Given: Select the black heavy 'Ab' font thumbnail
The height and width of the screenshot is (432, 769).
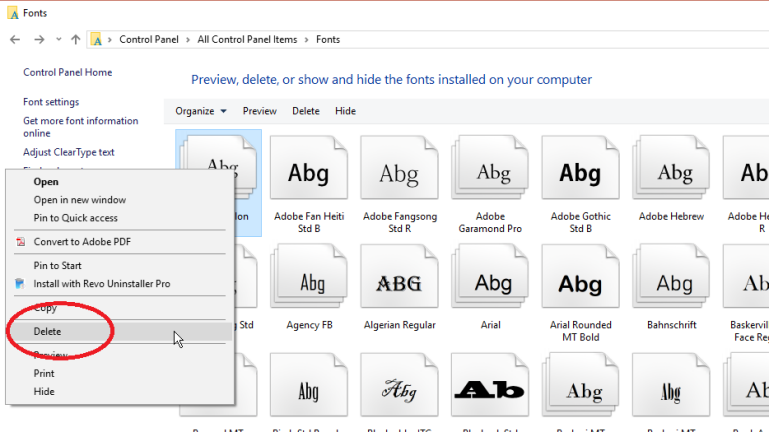Looking at the screenshot, I should click(490, 385).
